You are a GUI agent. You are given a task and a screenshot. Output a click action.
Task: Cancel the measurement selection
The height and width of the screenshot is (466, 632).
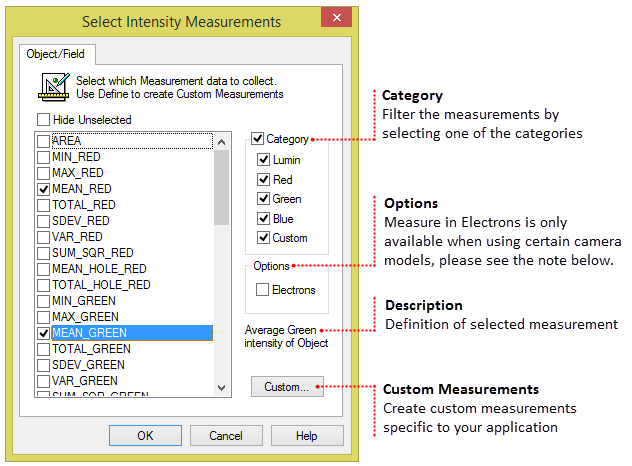click(x=226, y=436)
